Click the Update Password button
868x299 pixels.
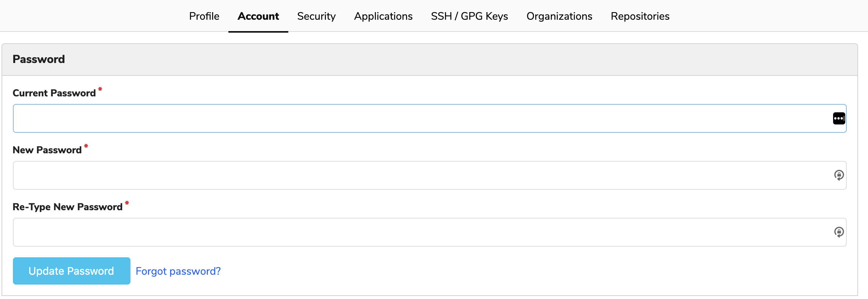pos(72,271)
